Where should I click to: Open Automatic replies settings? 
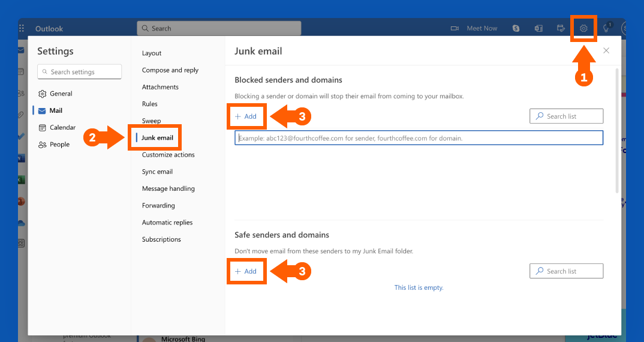[x=167, y=222]
